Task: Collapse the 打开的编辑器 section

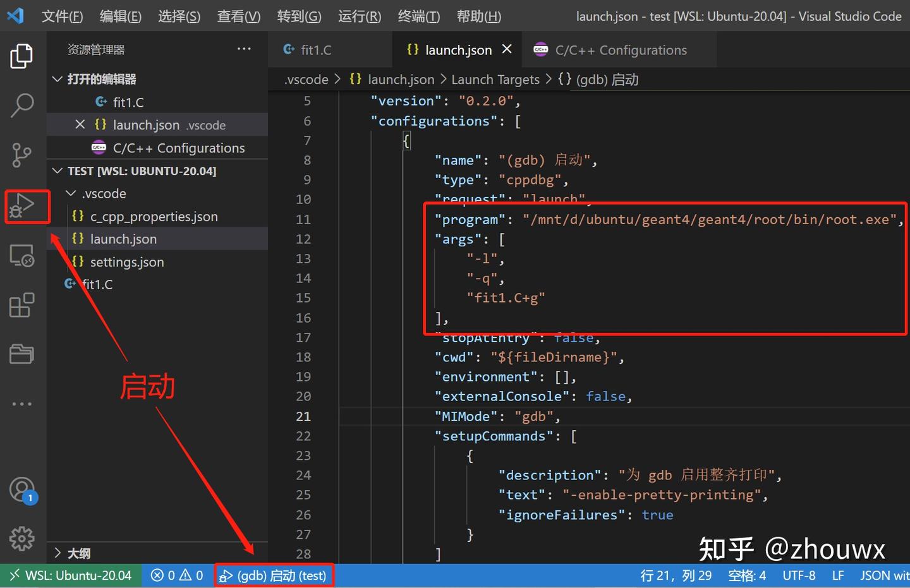Action: click(x=57, y=78)
